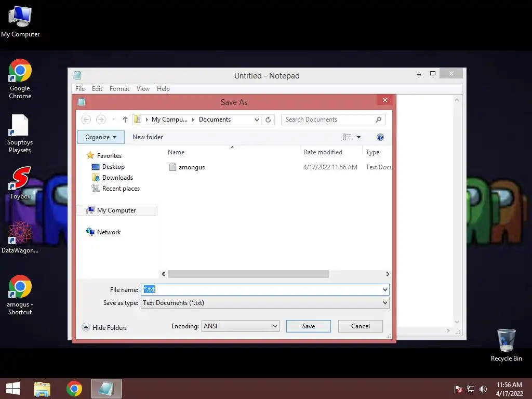Click the Save button

[309, 326]
